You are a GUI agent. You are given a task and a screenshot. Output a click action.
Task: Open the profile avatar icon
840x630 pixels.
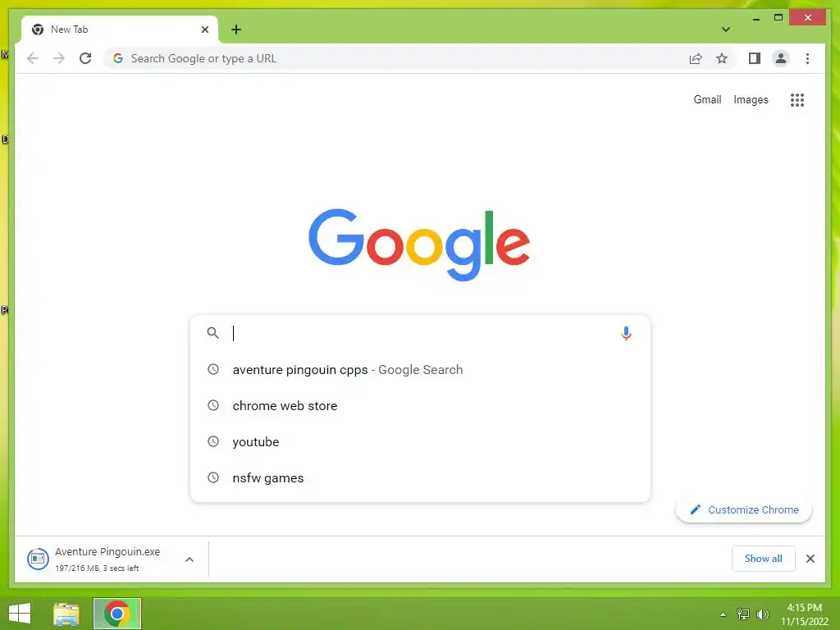tap(781, 58)
